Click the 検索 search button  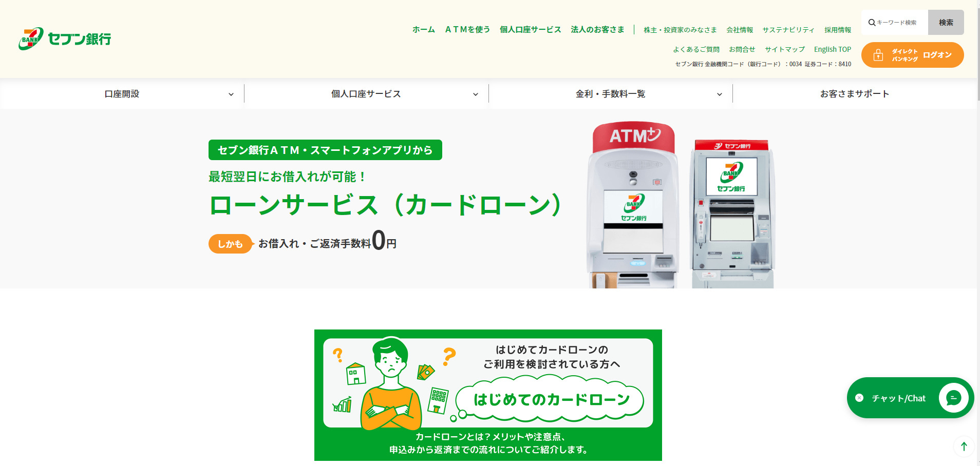(x=946, y=22)
